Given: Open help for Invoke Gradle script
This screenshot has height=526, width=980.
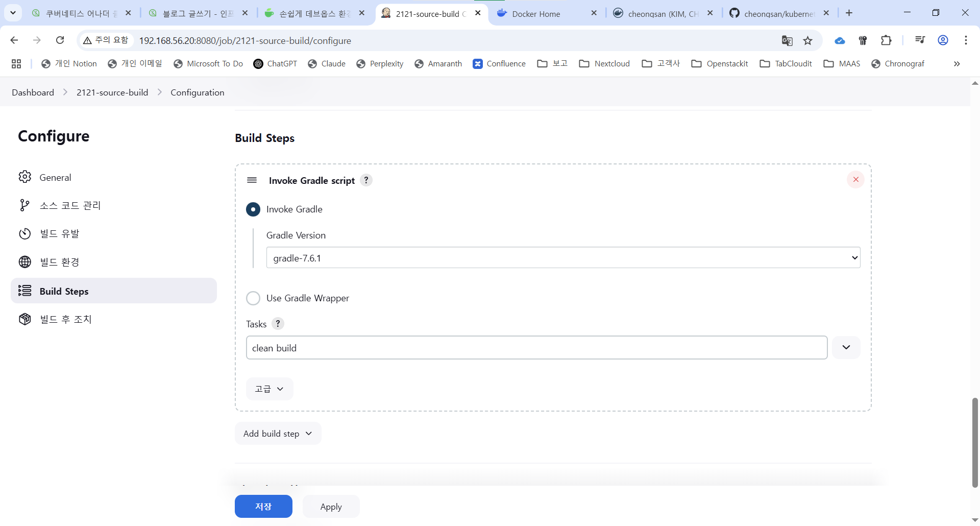Looking at the screenshot, I should (x=366, y=180).
